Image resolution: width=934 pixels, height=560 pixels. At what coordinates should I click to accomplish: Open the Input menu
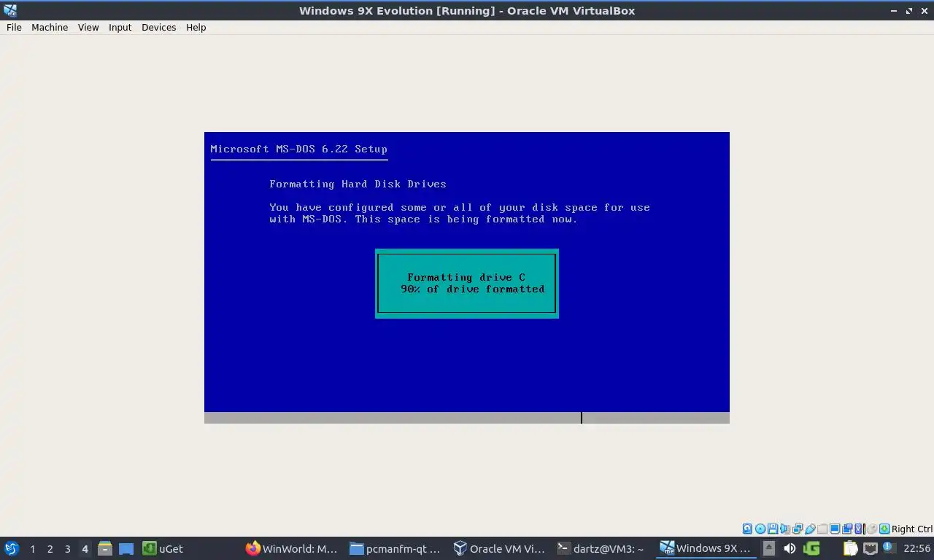point(120,27)
